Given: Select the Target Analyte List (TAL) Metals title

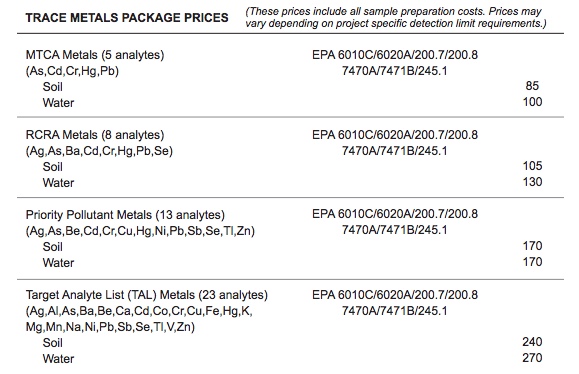Looking at the screenshot, I should [147, 295].
